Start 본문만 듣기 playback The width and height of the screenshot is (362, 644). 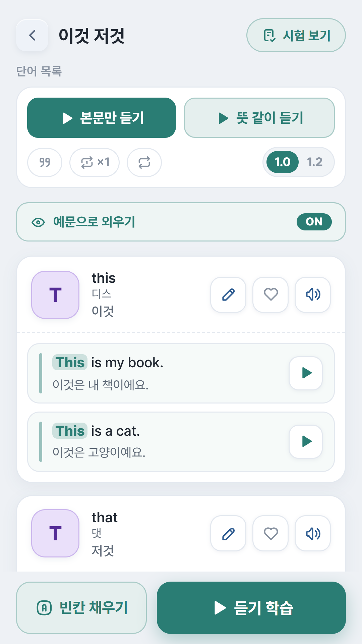pos(102,118)
